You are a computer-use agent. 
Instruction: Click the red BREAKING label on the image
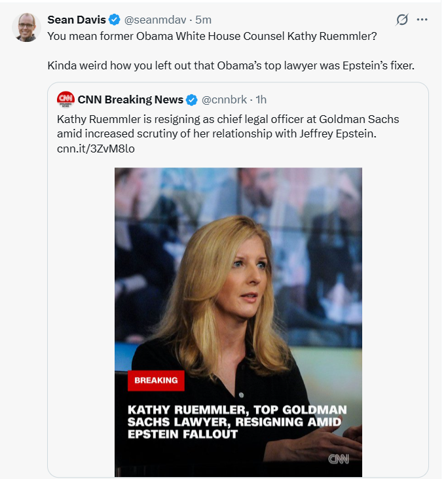156,380
